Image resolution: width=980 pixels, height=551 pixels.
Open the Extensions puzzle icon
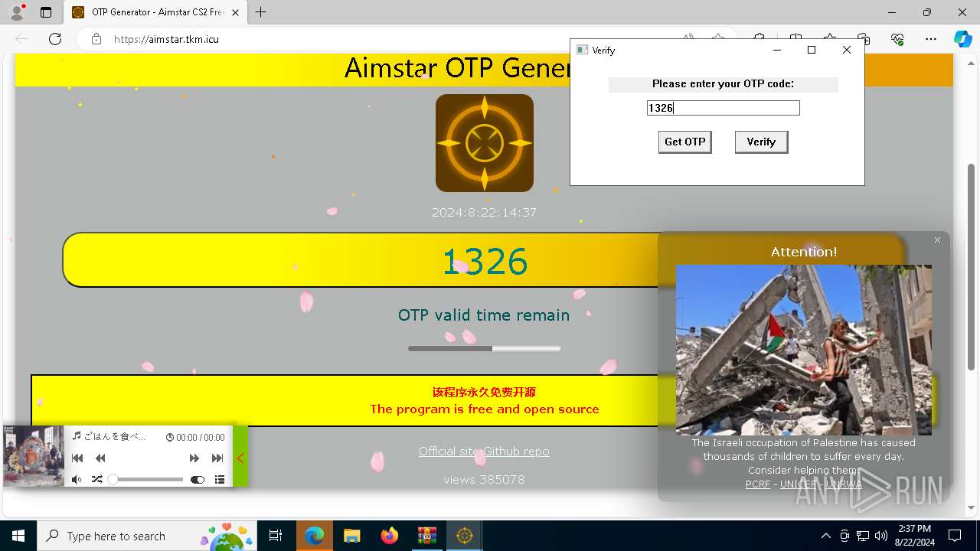[x=759, y=39]
